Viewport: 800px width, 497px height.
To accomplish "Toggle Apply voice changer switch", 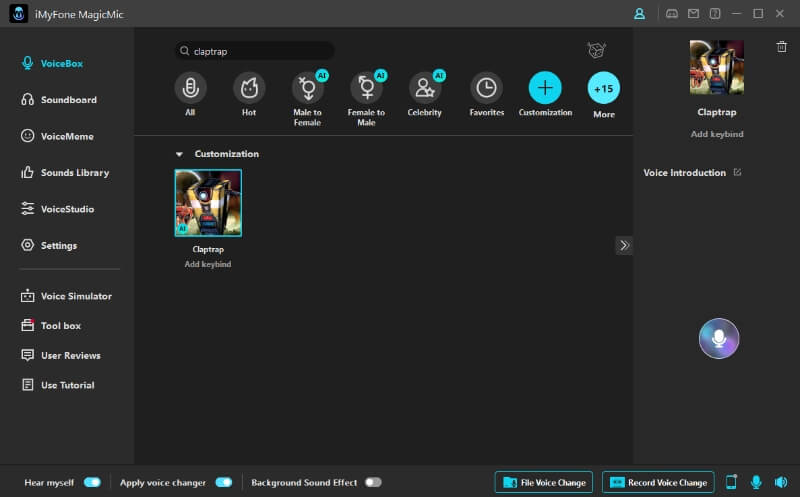I will (x=223, y=482).
